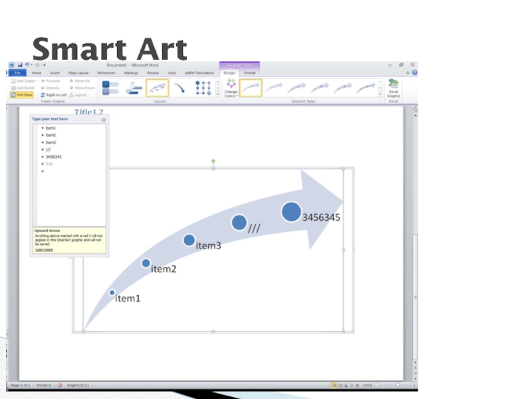Minimize the ribbon with the caret icon
The width and height of the screenshot is (532, 399).
pos(408,72)
